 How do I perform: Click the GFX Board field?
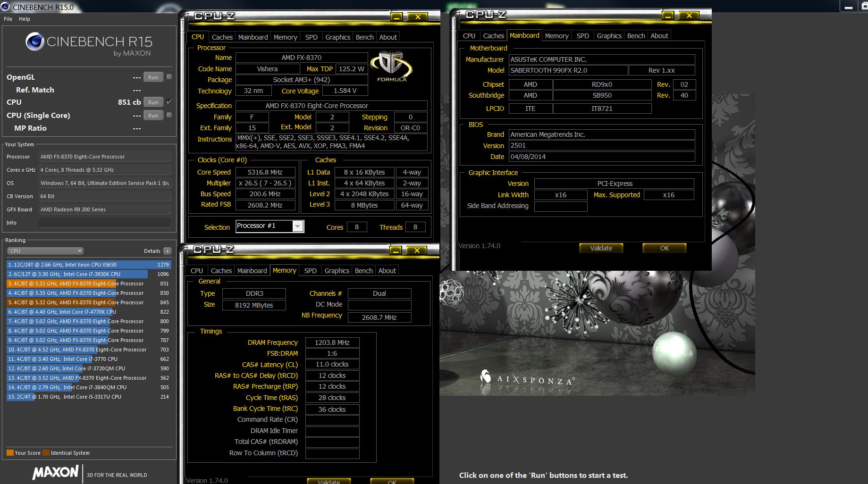pos(104,209)
